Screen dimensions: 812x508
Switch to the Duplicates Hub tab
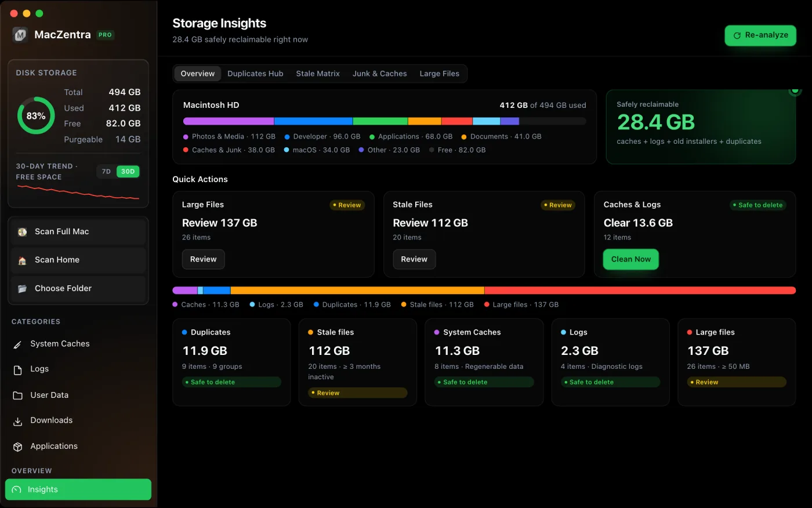(255, 74)
